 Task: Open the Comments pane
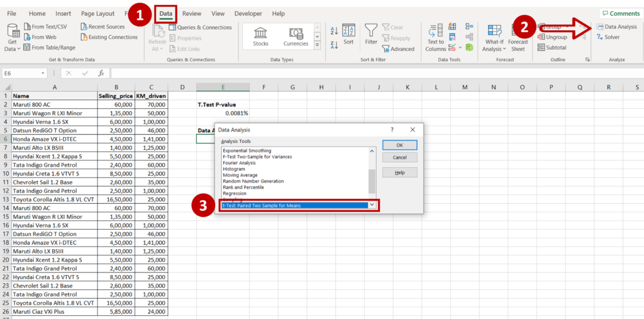click(621, 14)
